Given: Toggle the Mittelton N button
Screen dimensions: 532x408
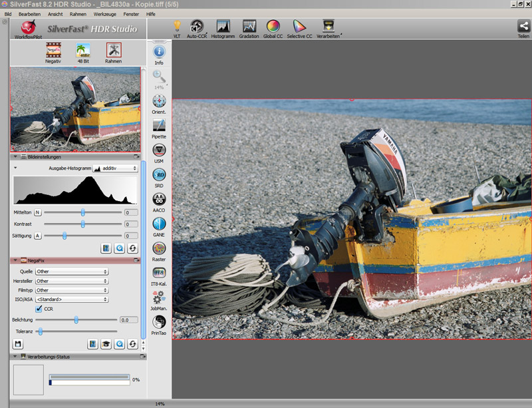Looking at the screenshot, I should pos(37,212).
